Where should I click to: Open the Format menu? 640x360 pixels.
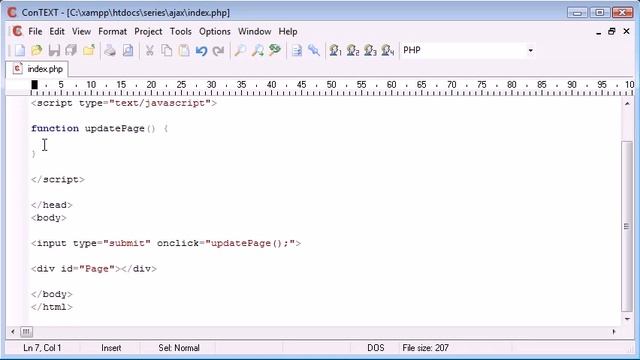tap(112, 31)
